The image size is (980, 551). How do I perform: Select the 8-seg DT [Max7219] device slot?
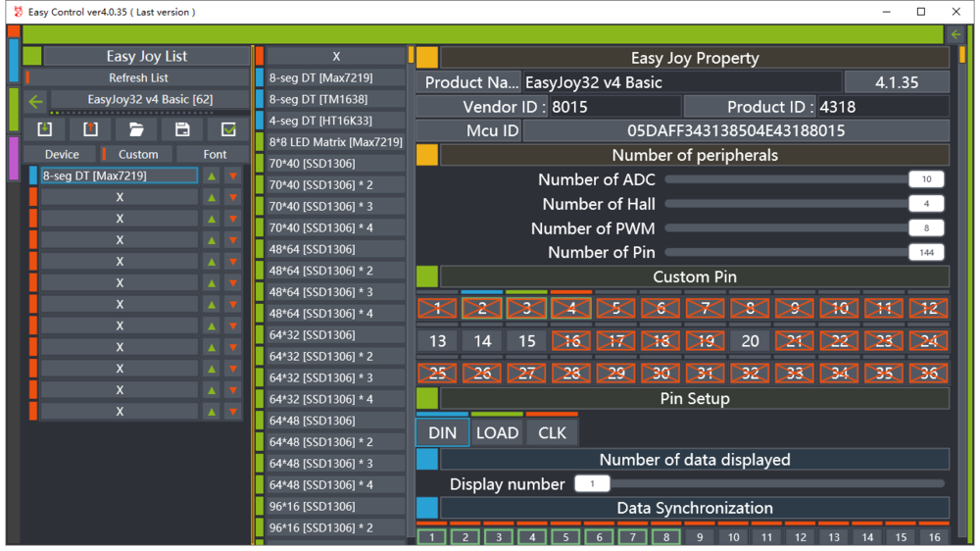120,175
